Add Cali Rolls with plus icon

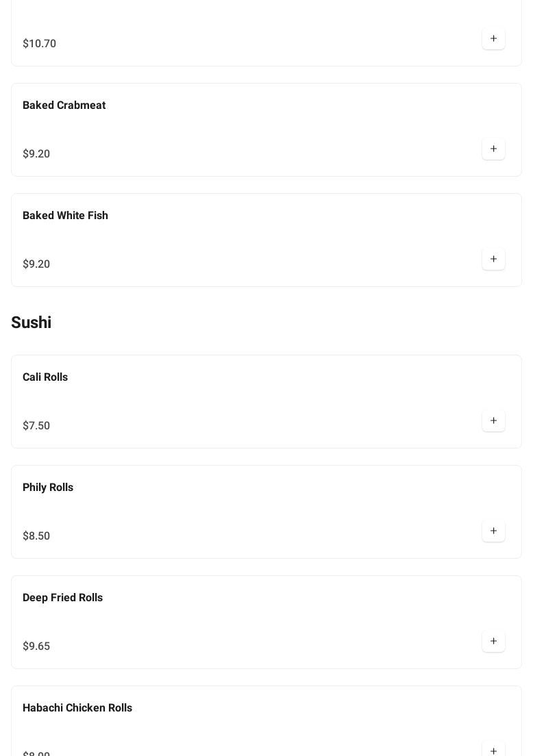[x=493, y=421]
